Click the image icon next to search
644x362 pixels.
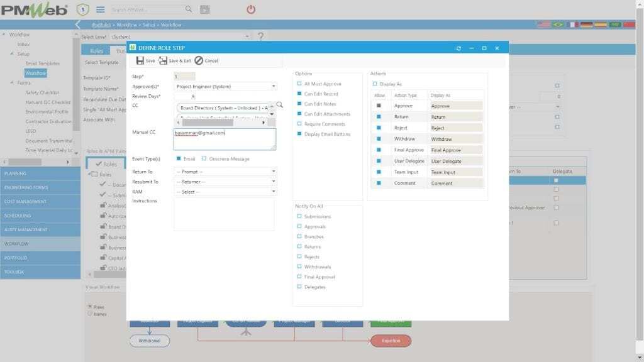click(x=204, y=9)
